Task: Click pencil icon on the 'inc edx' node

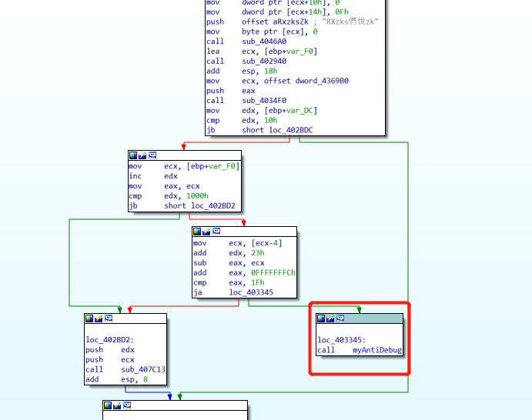Action: pyautogui.click(x=142, y=155)
